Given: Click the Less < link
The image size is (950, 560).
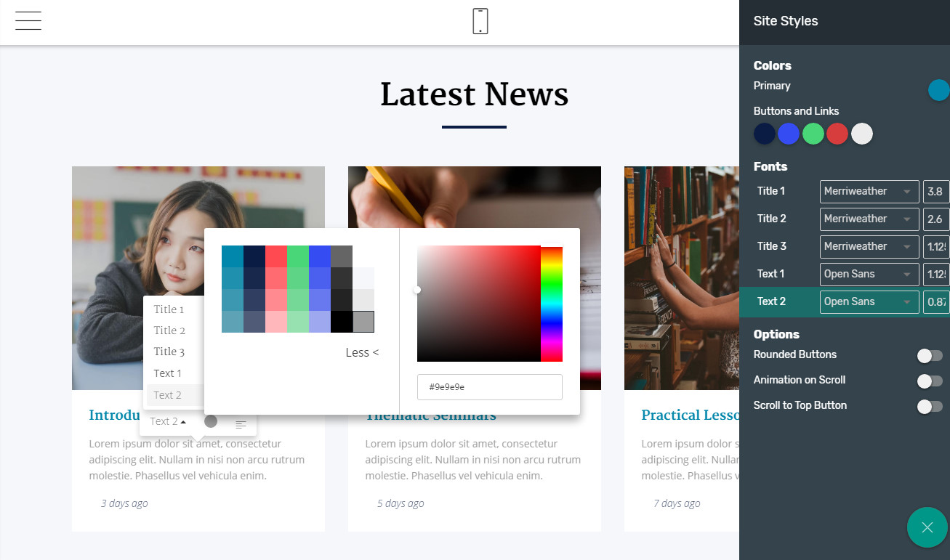Looking at the screenshot, I should coord(362,352).
